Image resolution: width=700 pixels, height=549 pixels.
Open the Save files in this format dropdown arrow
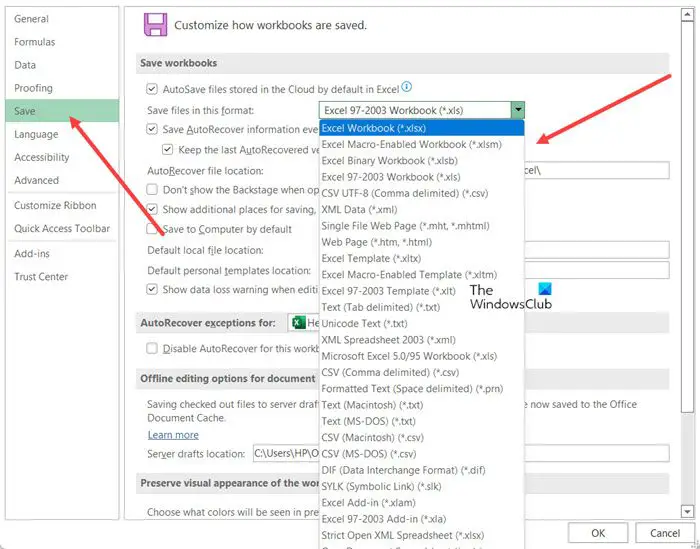click(x=518, y=110)
